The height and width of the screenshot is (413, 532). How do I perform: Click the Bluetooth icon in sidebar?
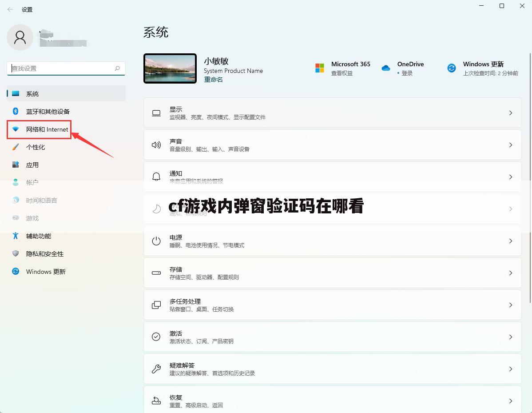tap(16, 111)
